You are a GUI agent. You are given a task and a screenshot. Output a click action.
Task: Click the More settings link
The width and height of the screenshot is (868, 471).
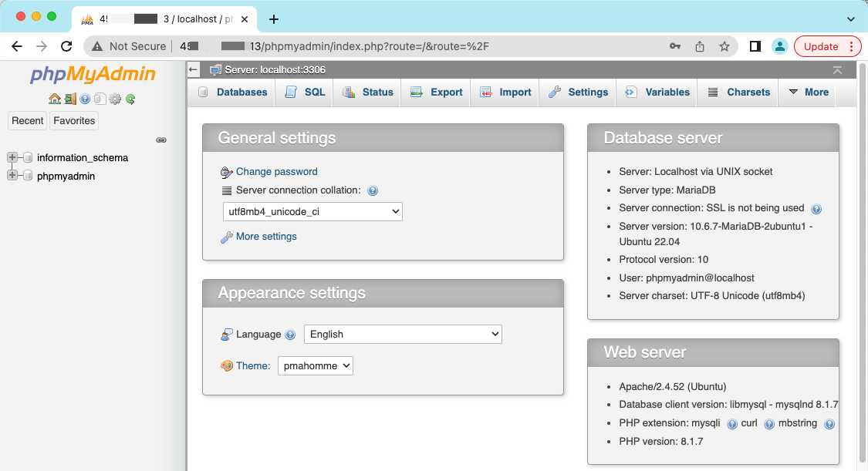(x=265, y=236)
